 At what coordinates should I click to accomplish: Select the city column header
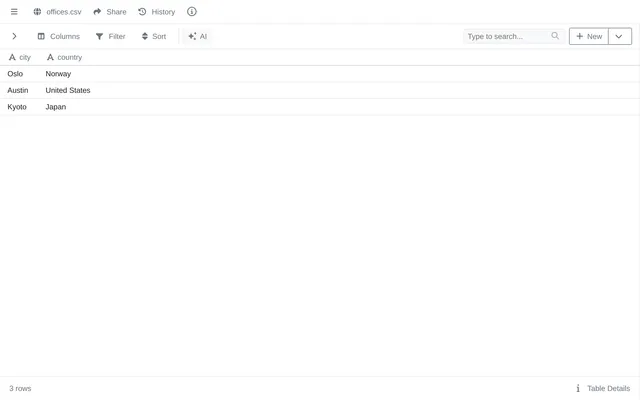pyautogui.click(x=20, y=58)
